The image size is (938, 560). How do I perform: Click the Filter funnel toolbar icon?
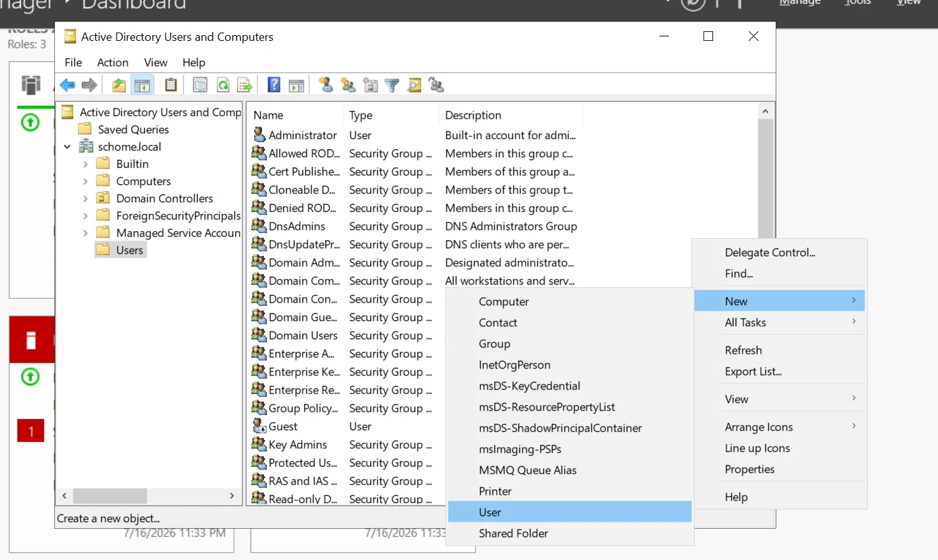coord(392,85)
